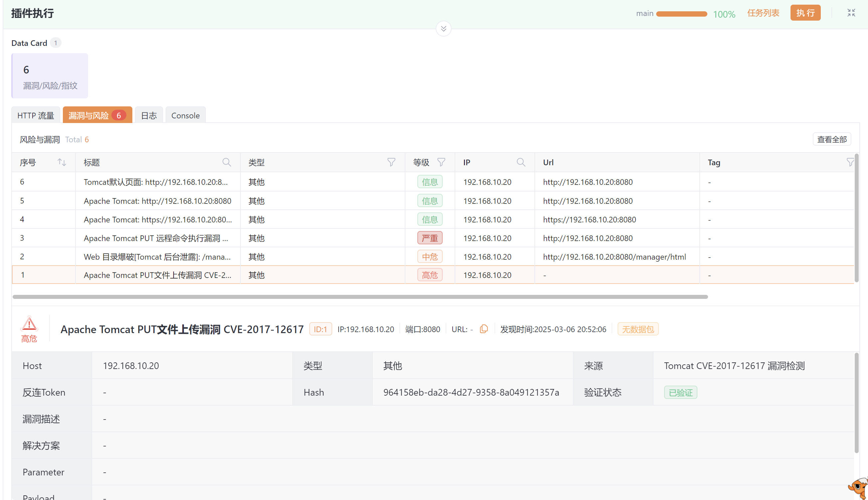Image resolution: width=868 pixels, height=500 pixels.
Task: Click the search icon in 标题 column
Action: (226, 162)
